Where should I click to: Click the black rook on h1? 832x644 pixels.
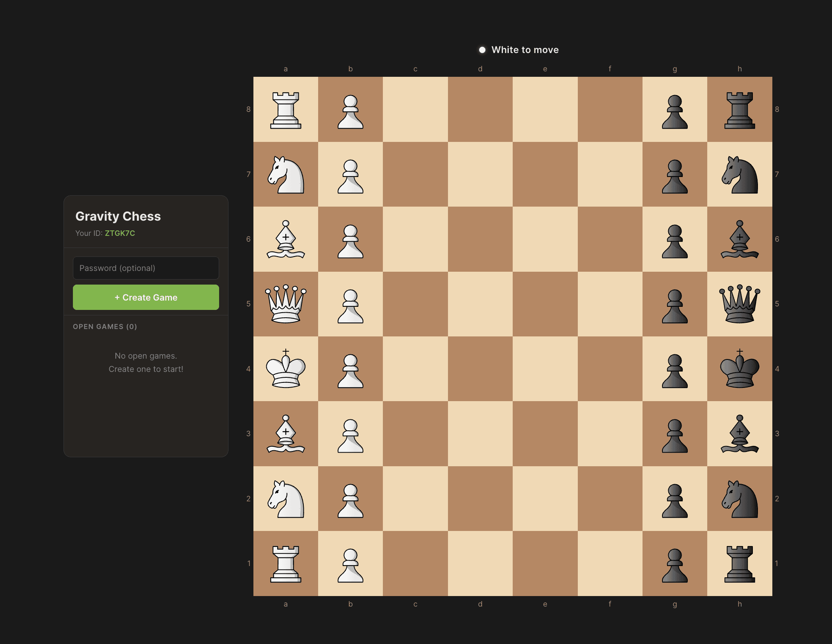click(x=740, y=563)
